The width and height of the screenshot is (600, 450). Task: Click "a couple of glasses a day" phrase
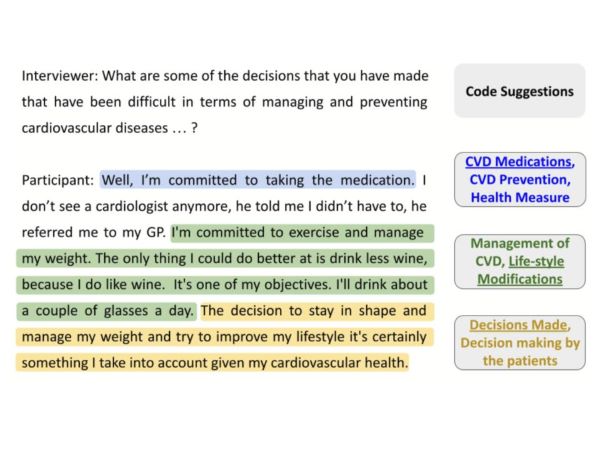pyautogui.click(x=108, y=311)
